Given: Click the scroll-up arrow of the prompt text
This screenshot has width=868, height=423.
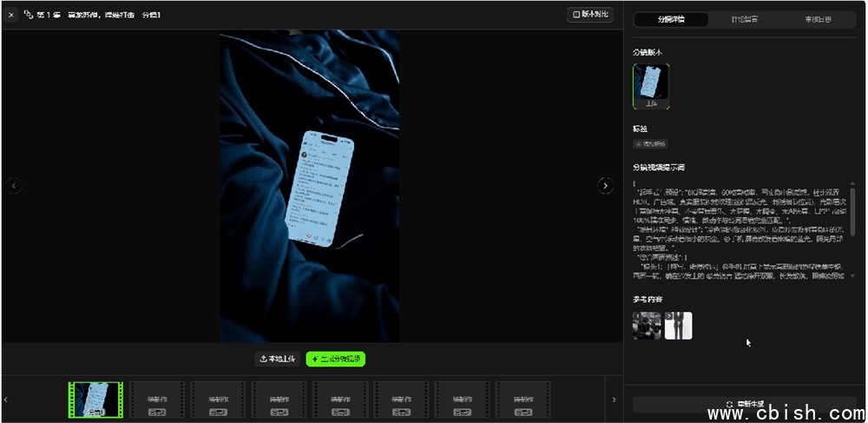Looking at the screenshot, I should [x=852, y=183].
